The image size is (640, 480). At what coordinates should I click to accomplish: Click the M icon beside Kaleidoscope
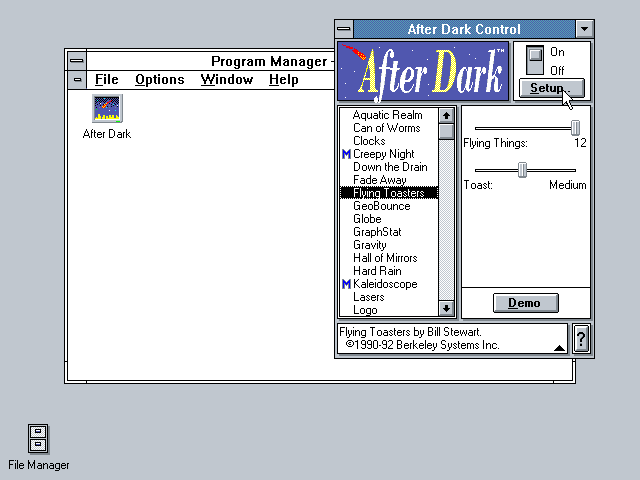pyautogui.click(x=346, y=284)
